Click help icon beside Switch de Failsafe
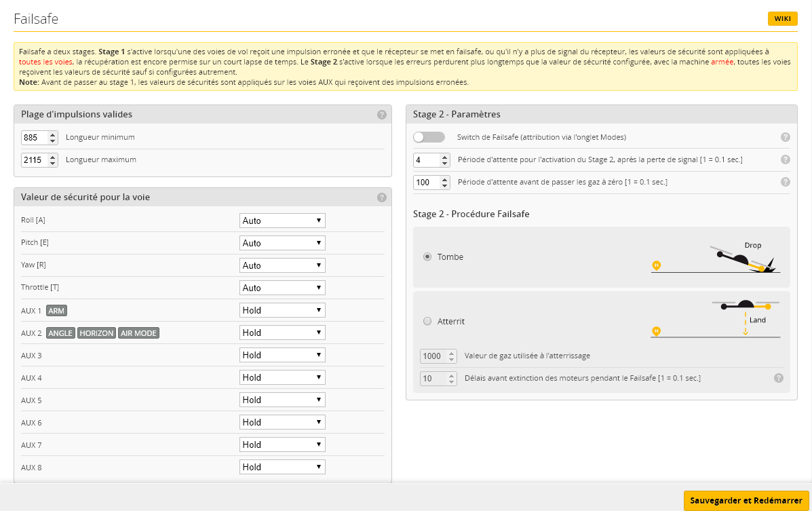The width and height of the screenshot is (812, 511). point(786,137)
